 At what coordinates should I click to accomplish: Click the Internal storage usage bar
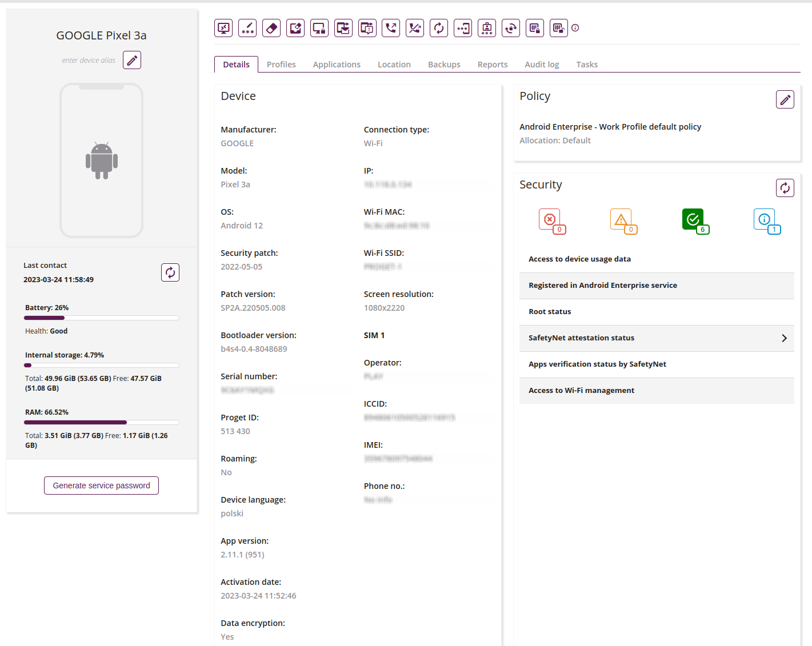point(102,365)
